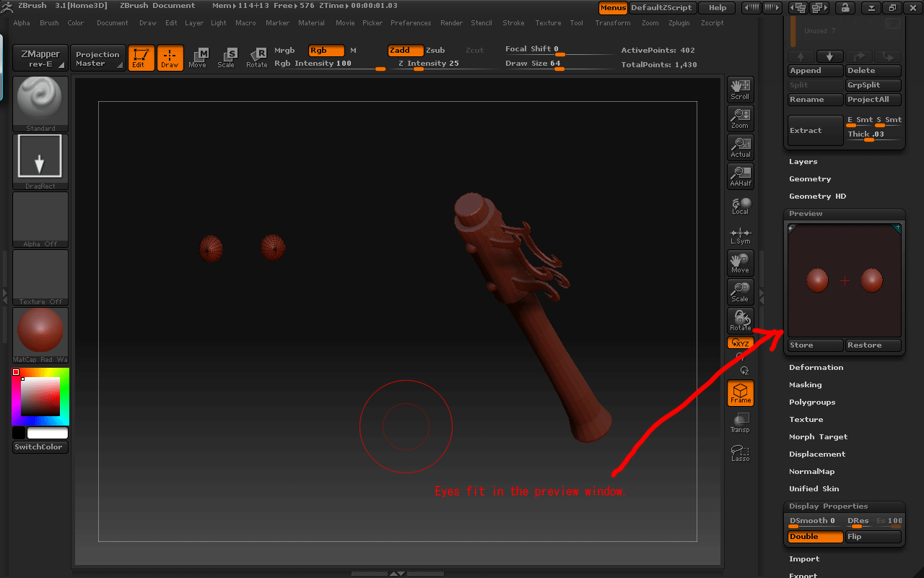Viewport: 924px width, 578px height.
Task: Expand the Geometry subpalette
Action: pos(810,179)
